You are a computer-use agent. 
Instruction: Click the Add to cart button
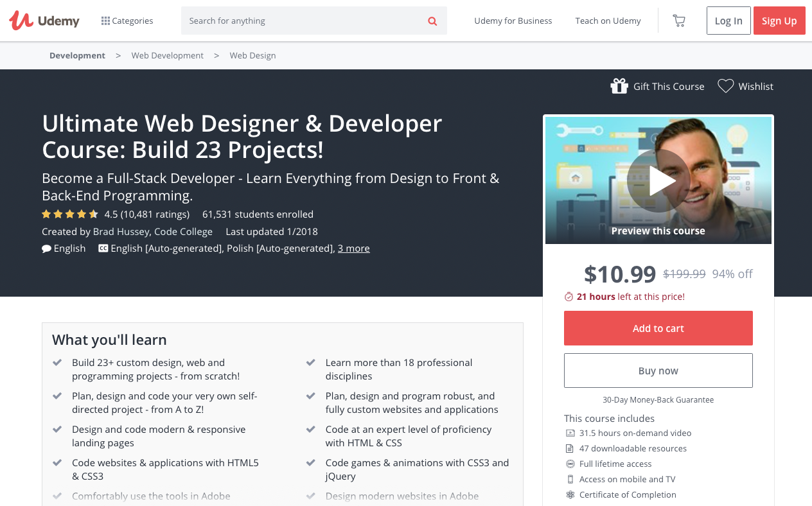pos(658,328)
